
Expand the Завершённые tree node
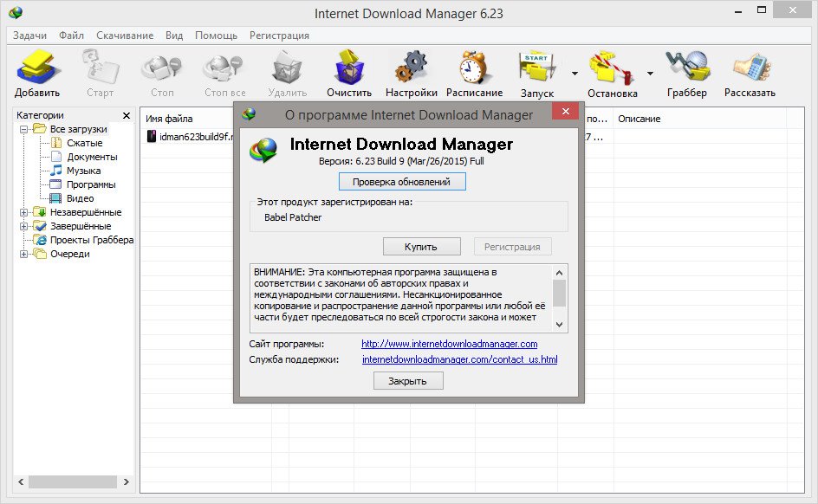[24, 227]
